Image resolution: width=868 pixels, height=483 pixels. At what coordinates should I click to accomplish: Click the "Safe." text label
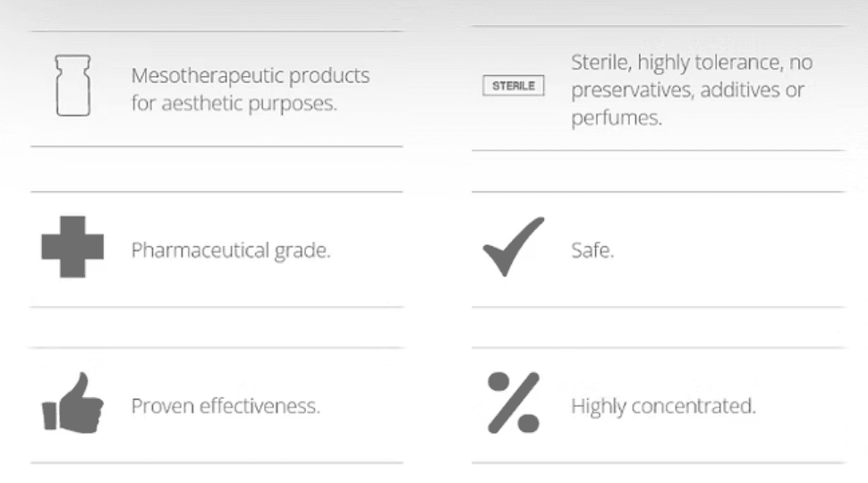click(x=592, y=250)
